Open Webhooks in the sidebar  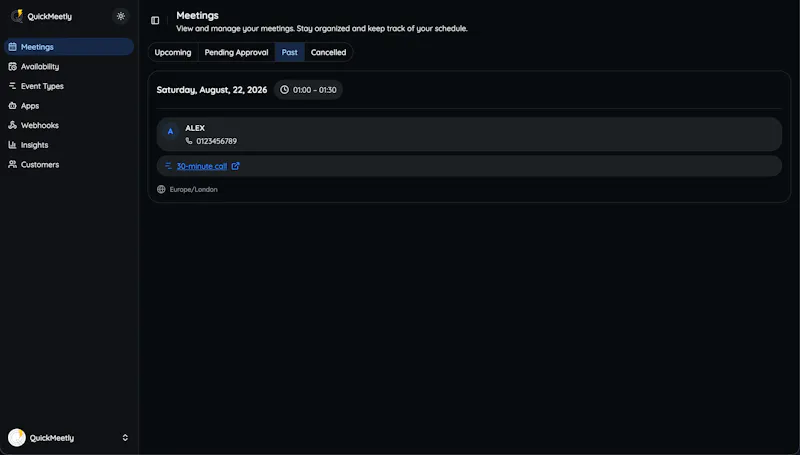(x=69, y=125)
